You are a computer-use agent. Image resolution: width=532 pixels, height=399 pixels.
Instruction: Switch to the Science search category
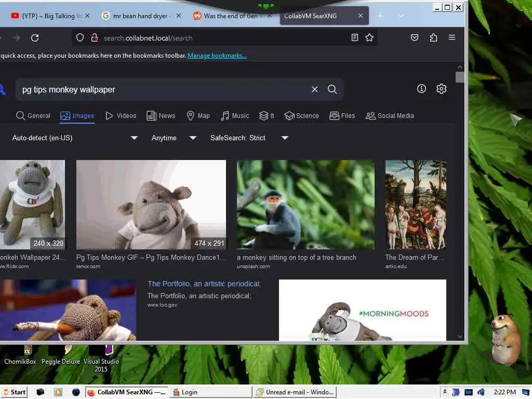click(x=302, y=116)
